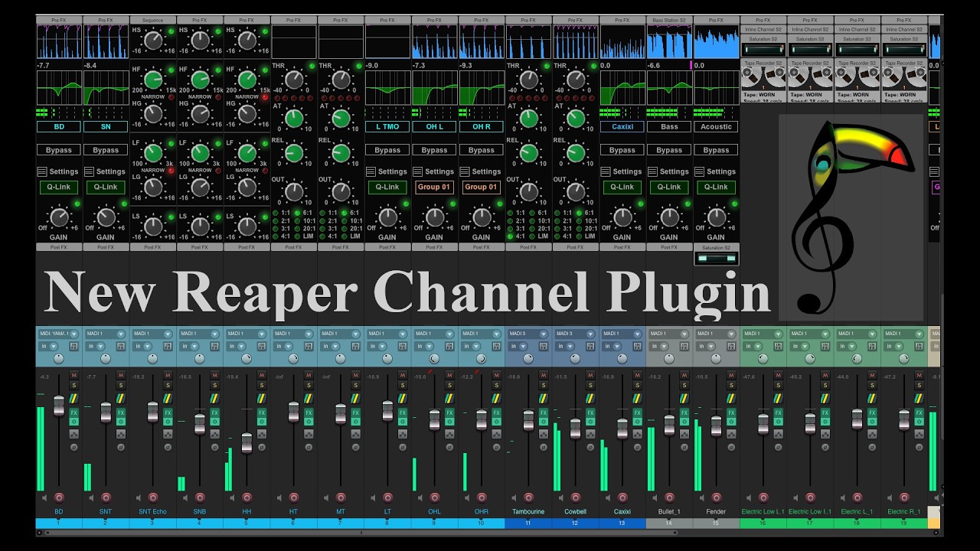This screenshot has width=980, height=551.
Task: Open input FX on Electric L_1 track
Action: (871, 346)
